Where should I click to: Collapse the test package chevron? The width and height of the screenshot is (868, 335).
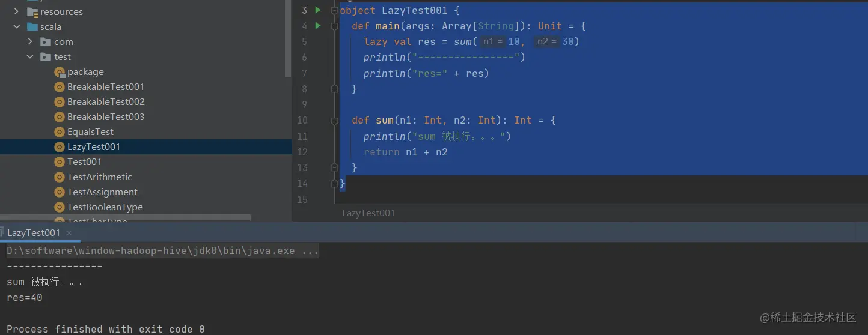[x=30, y=56]
